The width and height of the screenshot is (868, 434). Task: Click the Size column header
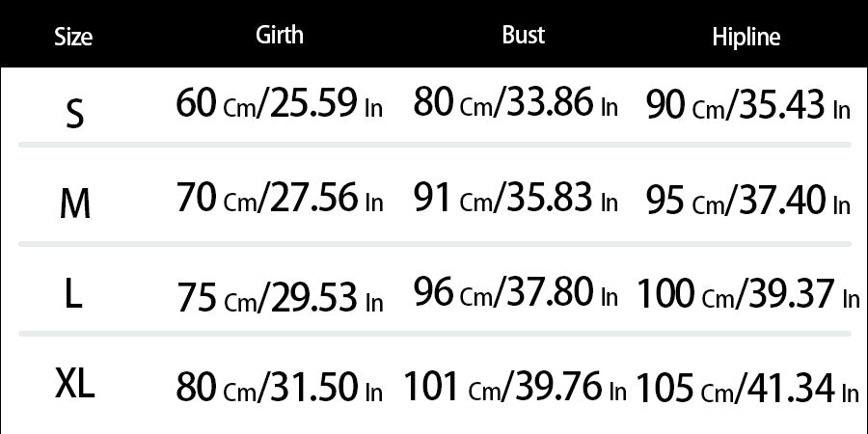[73, 38]
